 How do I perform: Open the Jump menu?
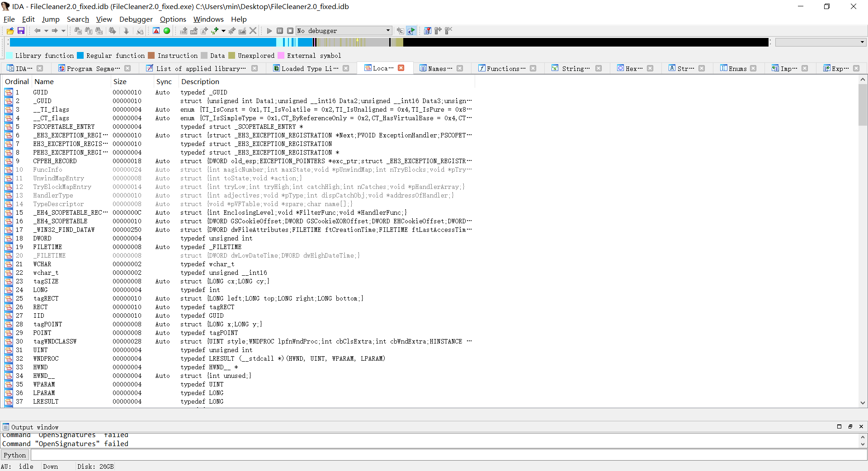pos(51,19)
